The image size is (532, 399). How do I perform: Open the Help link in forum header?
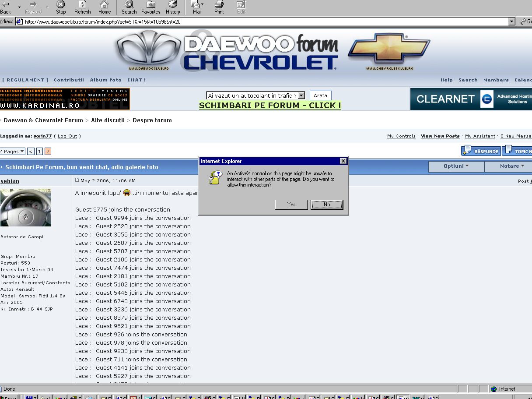tap(446, 80)
